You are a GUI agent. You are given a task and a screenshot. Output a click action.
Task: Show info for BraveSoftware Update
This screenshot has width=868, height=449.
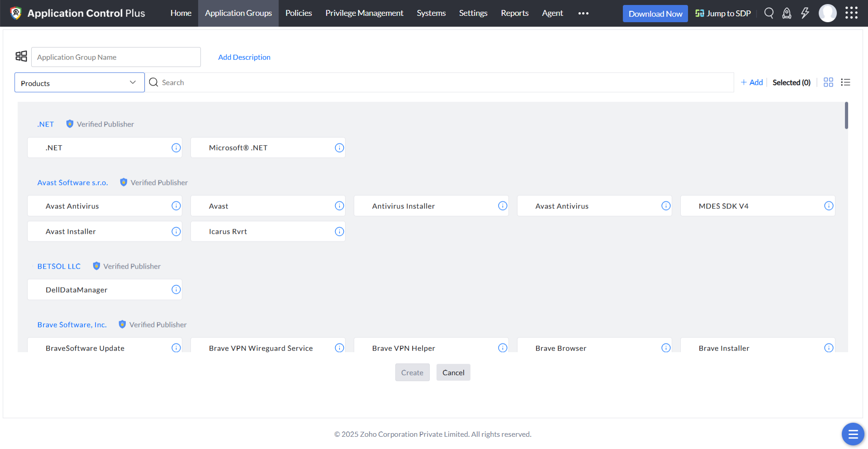coord(176,348)
